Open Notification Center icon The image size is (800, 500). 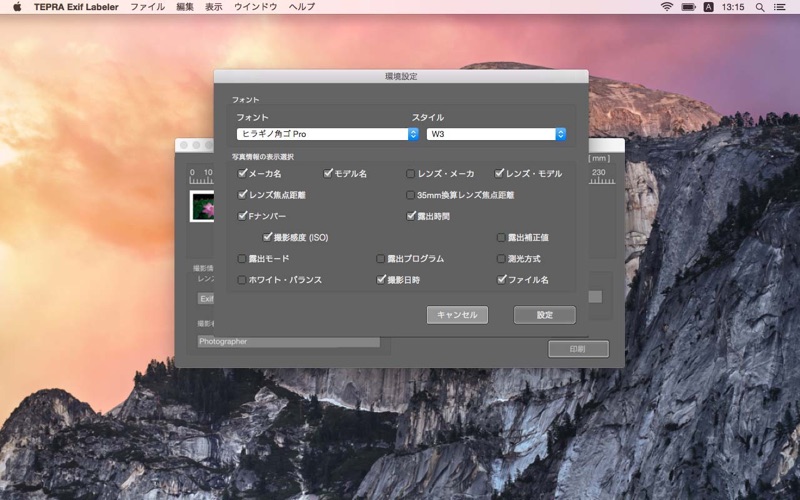[x=780, y=7]
